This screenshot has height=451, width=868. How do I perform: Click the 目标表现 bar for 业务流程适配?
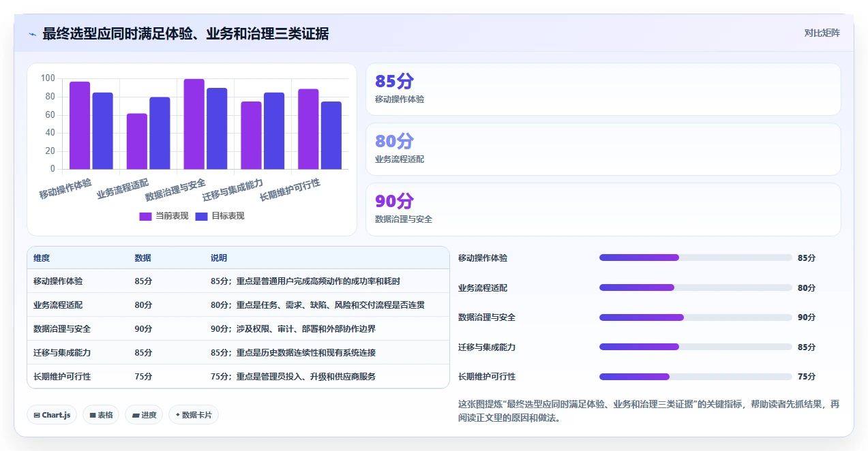tap(160, 133)
